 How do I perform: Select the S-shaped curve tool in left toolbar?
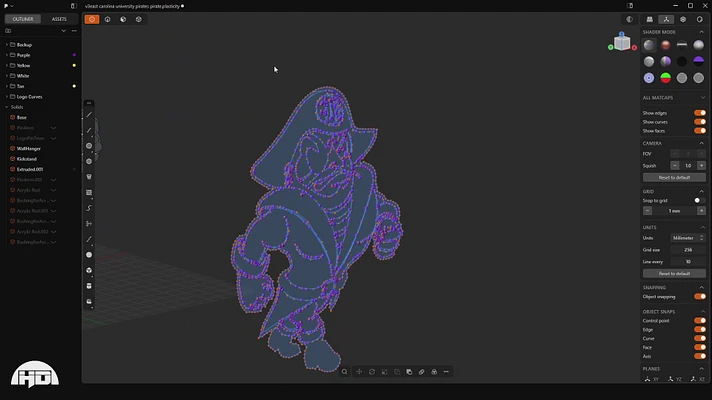point(89,208)
